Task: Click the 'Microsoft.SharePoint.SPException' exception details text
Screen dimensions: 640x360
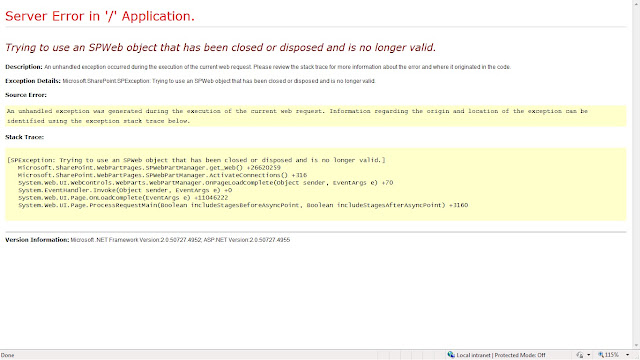Action: (219, 81)
